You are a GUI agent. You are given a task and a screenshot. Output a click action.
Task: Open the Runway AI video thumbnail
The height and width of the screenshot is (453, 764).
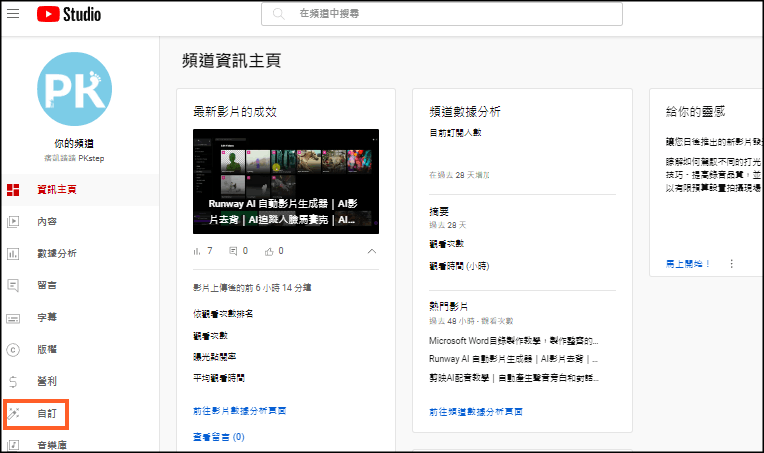coord(286,181)
